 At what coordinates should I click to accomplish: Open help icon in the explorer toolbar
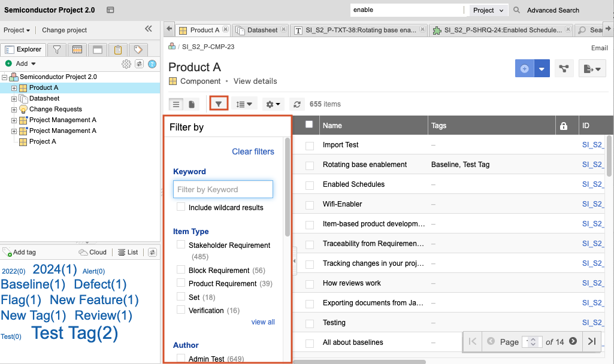pyautogui.click(x=152, y=63)
